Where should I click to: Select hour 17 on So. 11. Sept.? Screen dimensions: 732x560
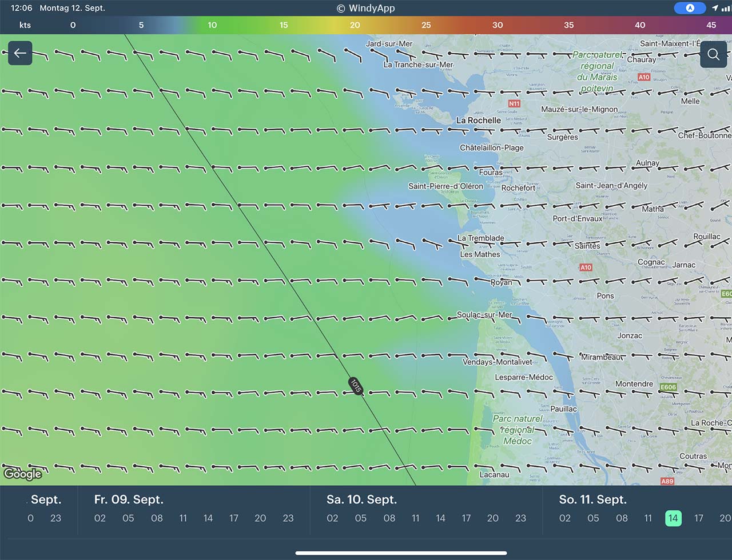pos(698,518)
